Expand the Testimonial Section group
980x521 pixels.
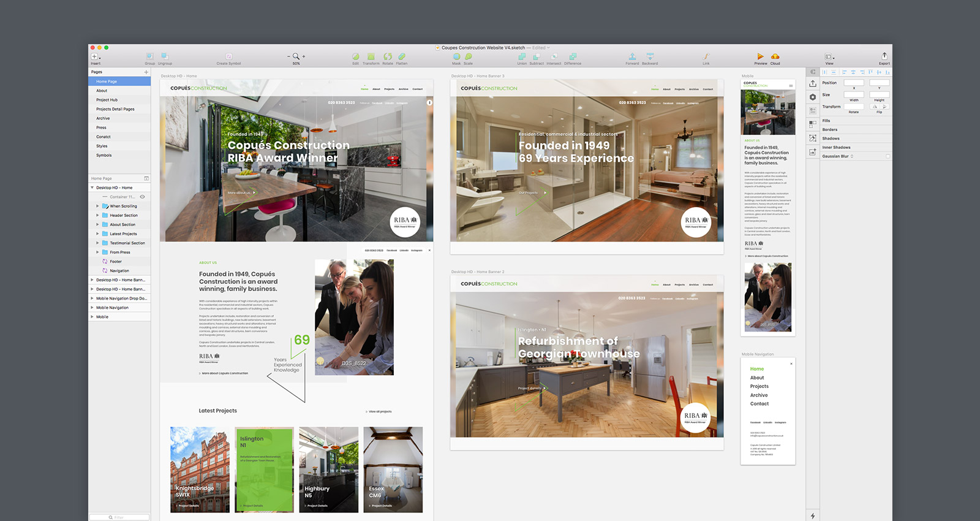(x=97, y=243)
